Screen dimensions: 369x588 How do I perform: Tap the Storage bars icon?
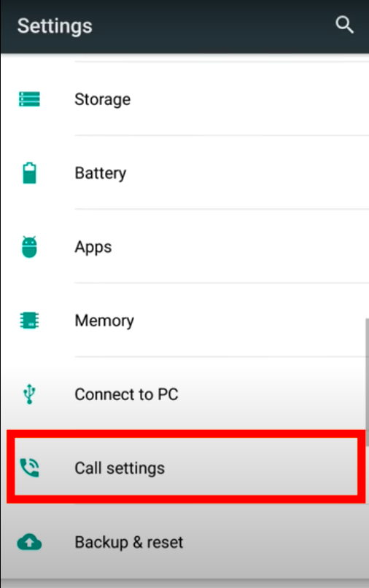point(29,99)
